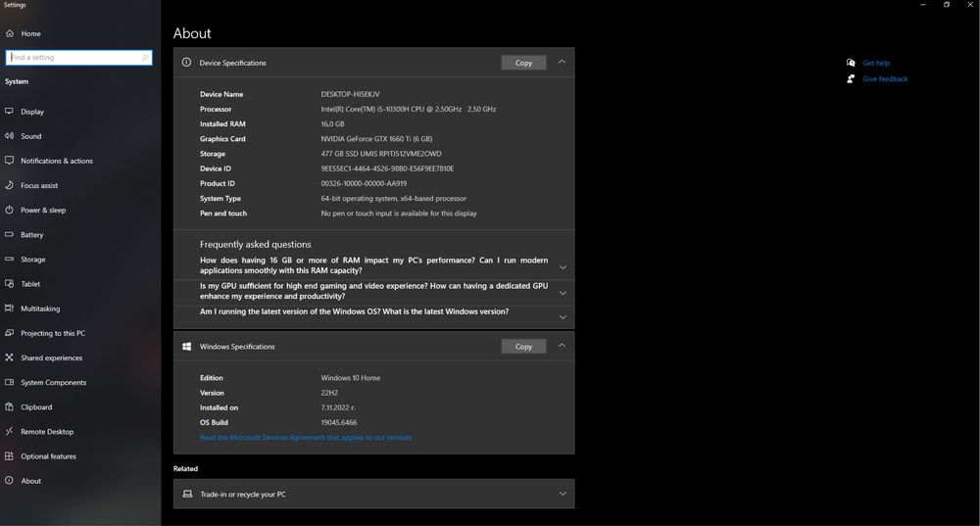
Task: Click the System Components icon
Action: (x=10, y=382)
